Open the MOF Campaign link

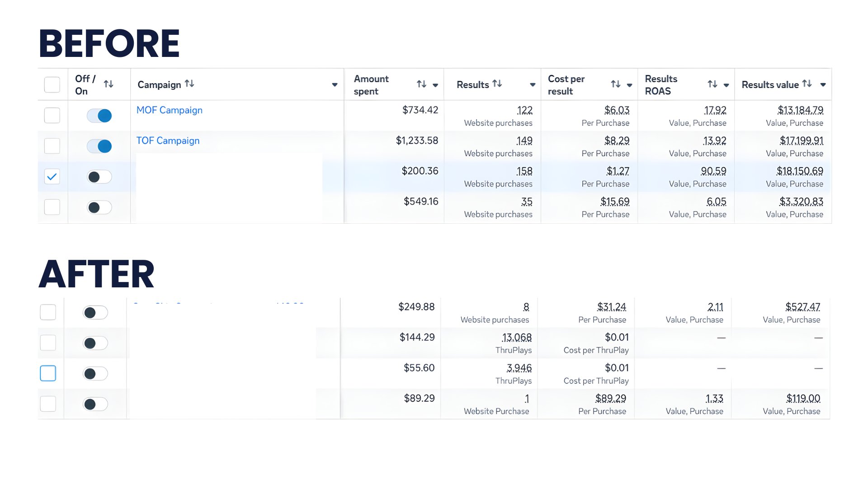(x=169, y=110)
